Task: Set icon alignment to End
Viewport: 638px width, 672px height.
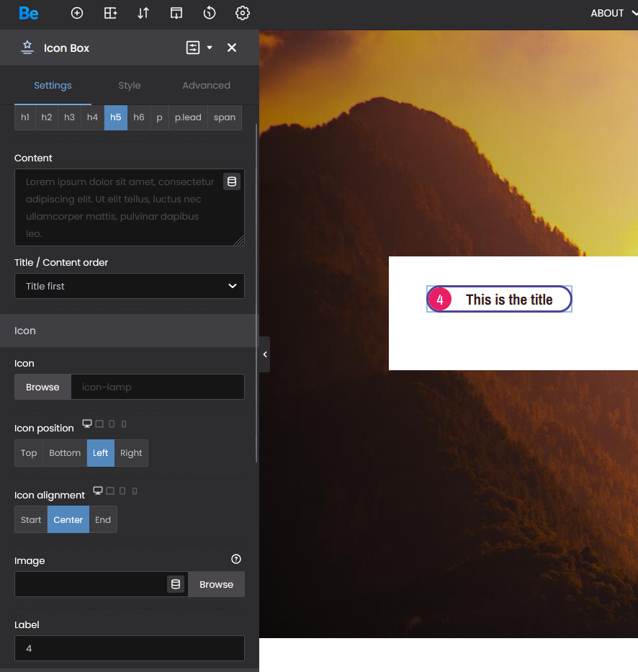Action: coord(103,520)
